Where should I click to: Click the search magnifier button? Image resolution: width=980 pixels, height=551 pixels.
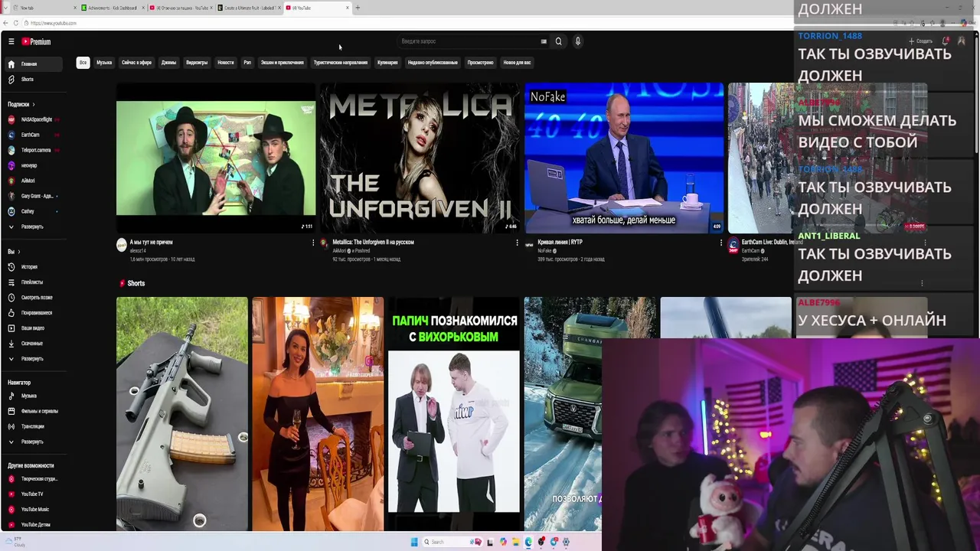558,41
